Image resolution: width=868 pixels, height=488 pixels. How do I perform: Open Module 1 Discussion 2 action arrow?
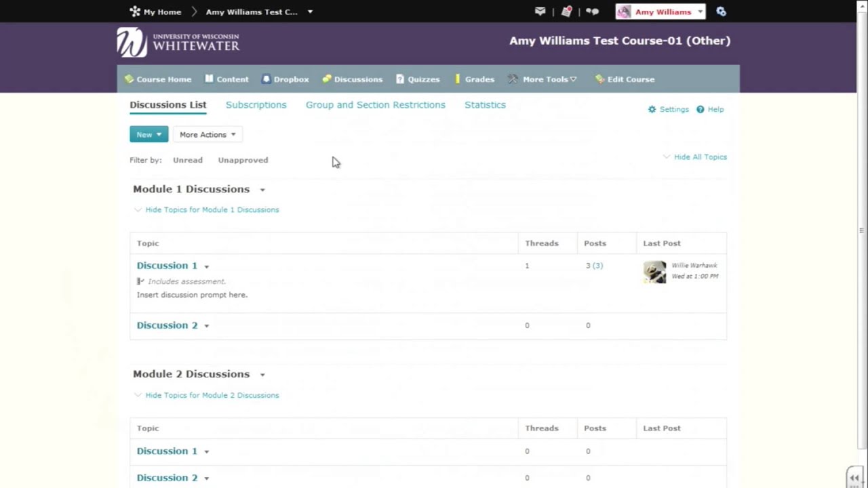click(x=207, y=326)
